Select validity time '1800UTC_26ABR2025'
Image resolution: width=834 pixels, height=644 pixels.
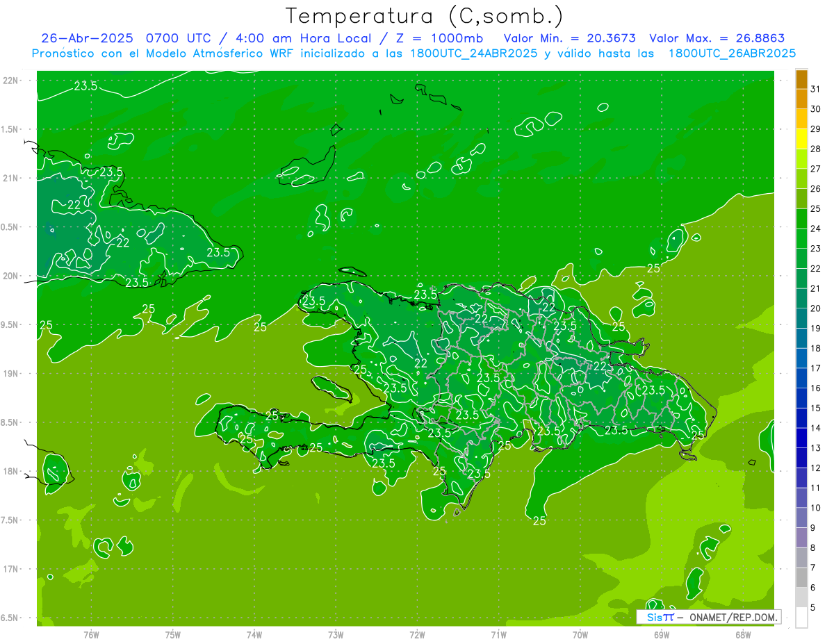732,53
